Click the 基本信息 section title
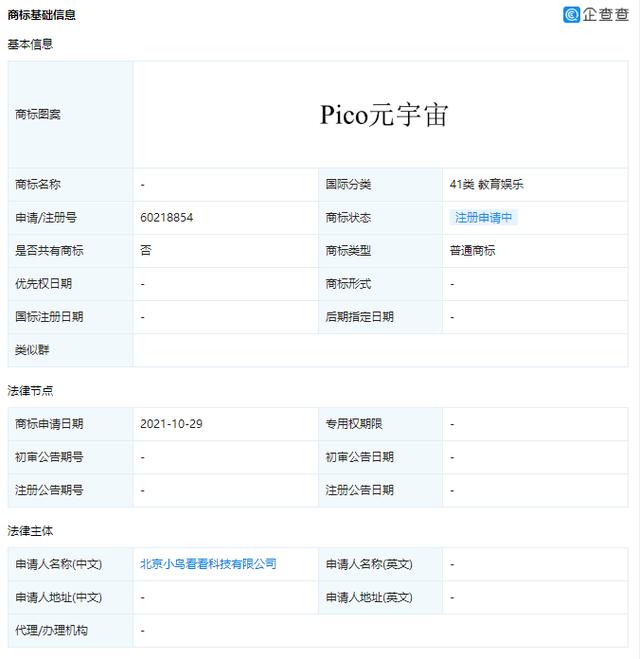Screen dimensions: 640x659 tap(30, 45)
